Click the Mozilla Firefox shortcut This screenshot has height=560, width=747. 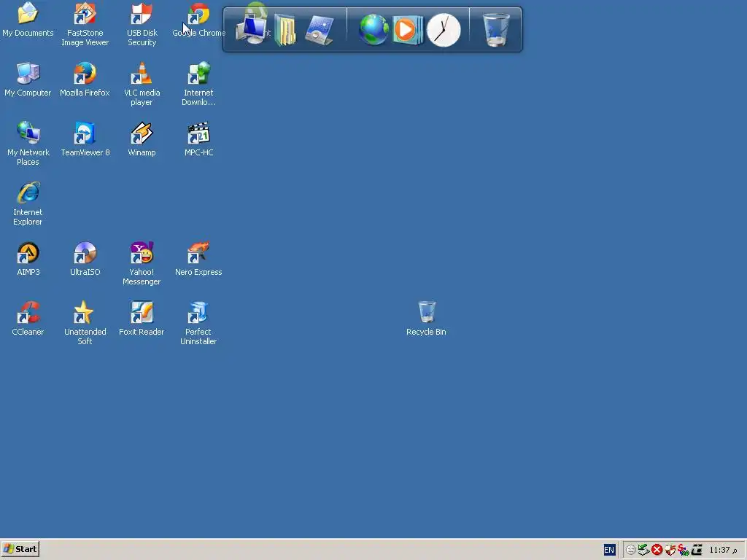[x=85, y=79]
